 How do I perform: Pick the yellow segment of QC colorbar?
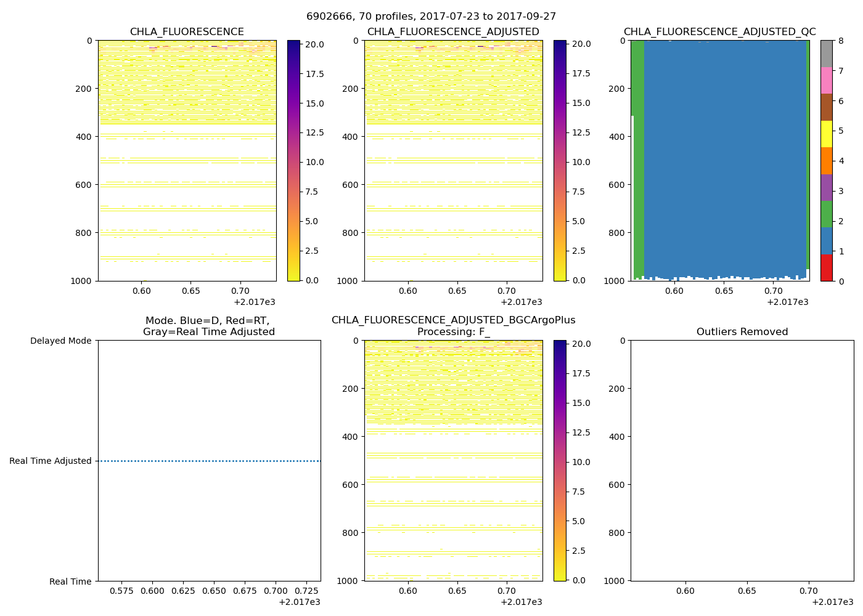click(x=826, y=134)
